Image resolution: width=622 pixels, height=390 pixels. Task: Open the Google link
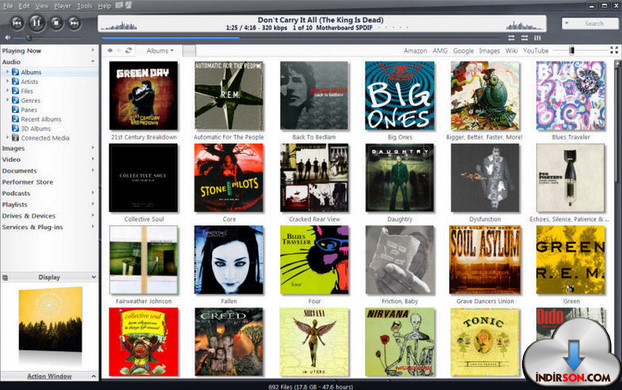pos(463,51)
